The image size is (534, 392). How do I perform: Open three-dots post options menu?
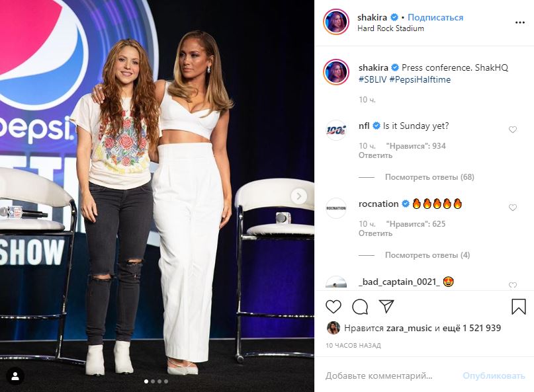point(519,22)
